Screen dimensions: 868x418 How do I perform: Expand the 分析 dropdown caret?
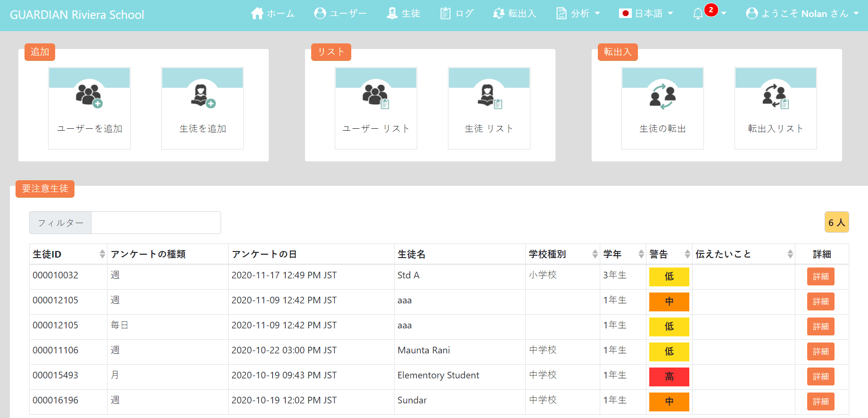pyautogui.click(x=597, y=14)
